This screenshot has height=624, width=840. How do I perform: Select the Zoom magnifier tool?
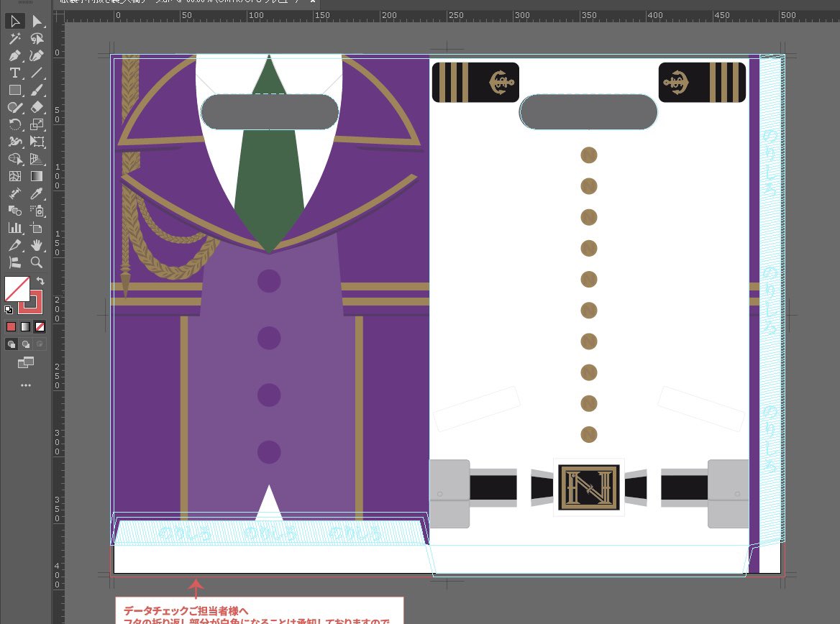coord(37,262)
